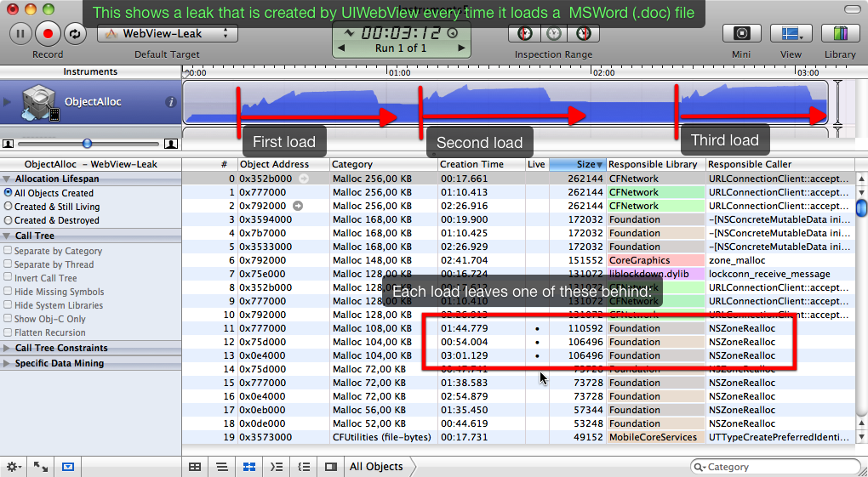Go to the previous run arrow

coord(341,48)
